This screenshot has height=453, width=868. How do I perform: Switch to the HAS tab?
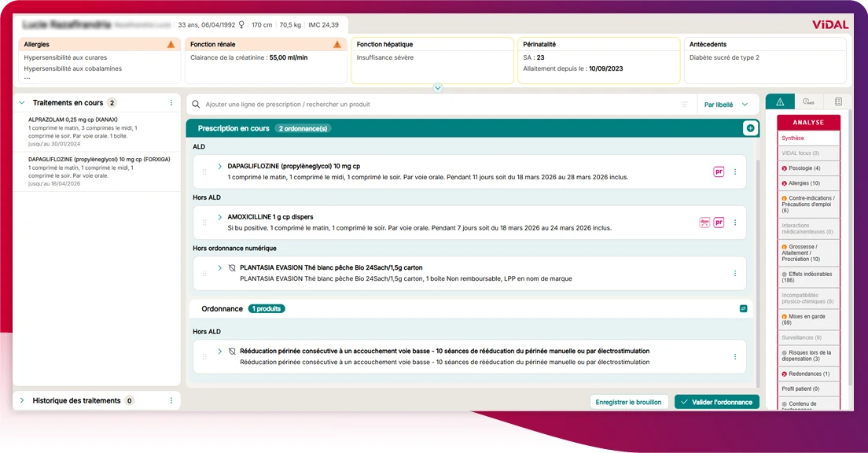tap(808, 102)
